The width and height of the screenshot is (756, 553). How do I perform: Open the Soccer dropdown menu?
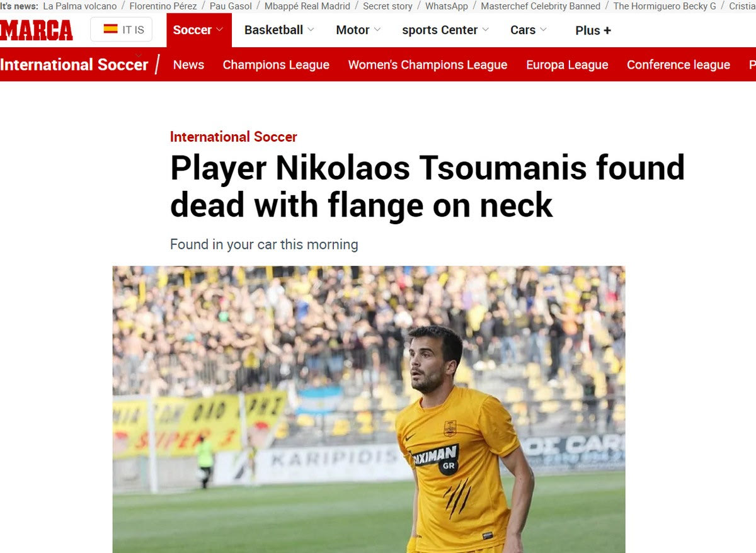(x=198, y=30)
